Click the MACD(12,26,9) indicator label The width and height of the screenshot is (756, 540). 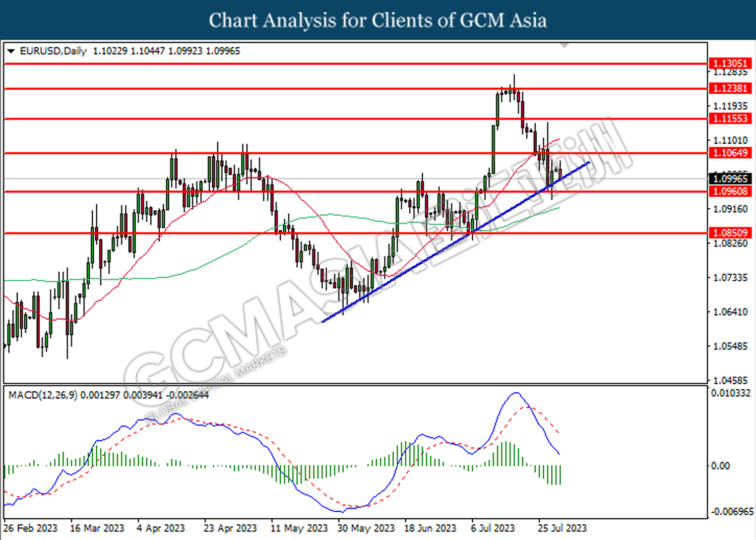pyautogui.click(x=43, y=395)
